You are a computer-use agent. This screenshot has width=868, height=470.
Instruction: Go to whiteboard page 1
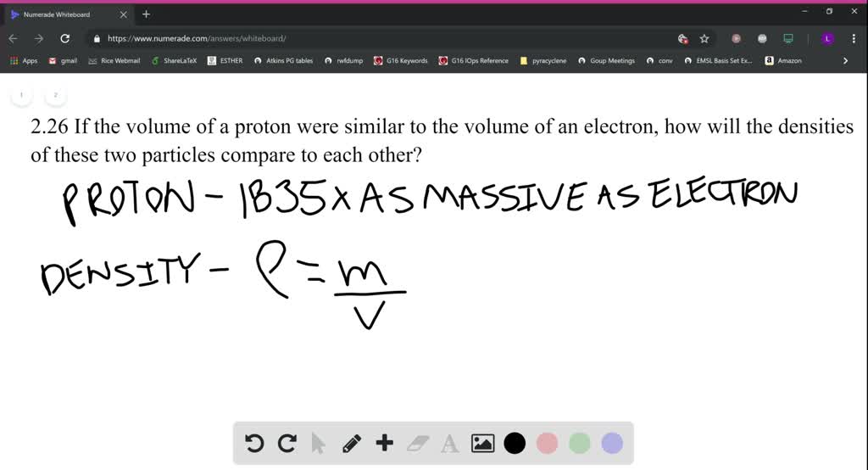[21, 95]
